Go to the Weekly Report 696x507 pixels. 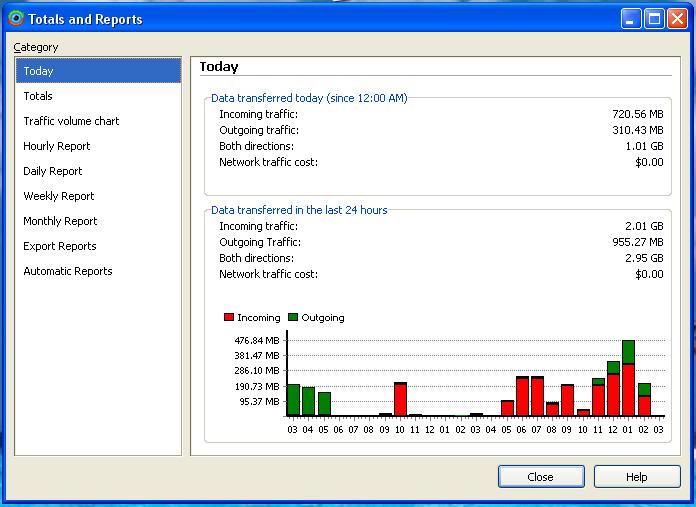pos(59,196)
